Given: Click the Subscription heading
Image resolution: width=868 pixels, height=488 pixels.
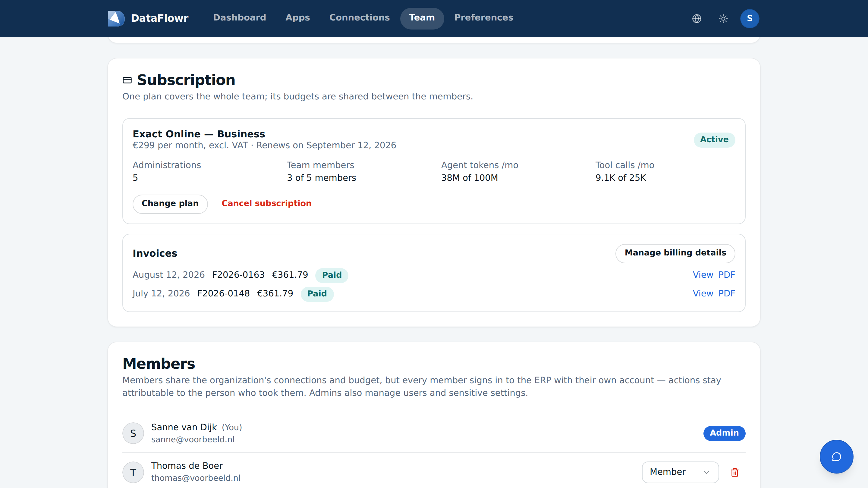Looking at the screenshot, I should (x=186, y=80).
